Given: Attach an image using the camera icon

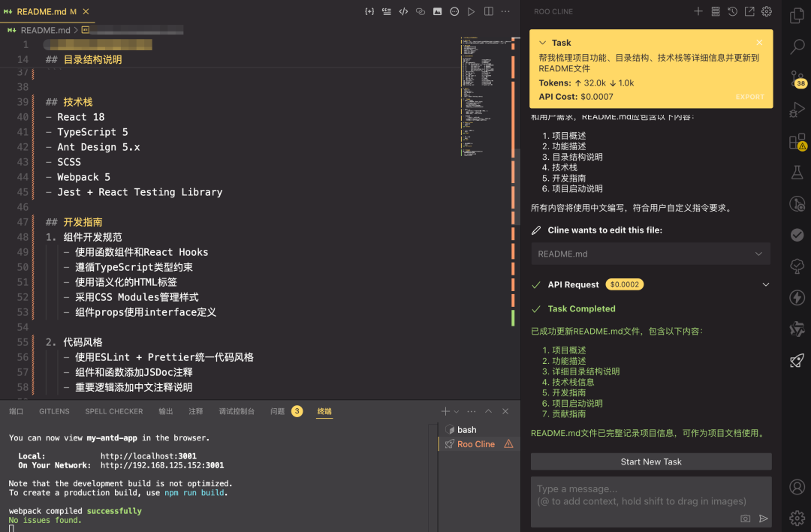Looking at the screenshot, I should pyautogui.click(x=745, y=518).
